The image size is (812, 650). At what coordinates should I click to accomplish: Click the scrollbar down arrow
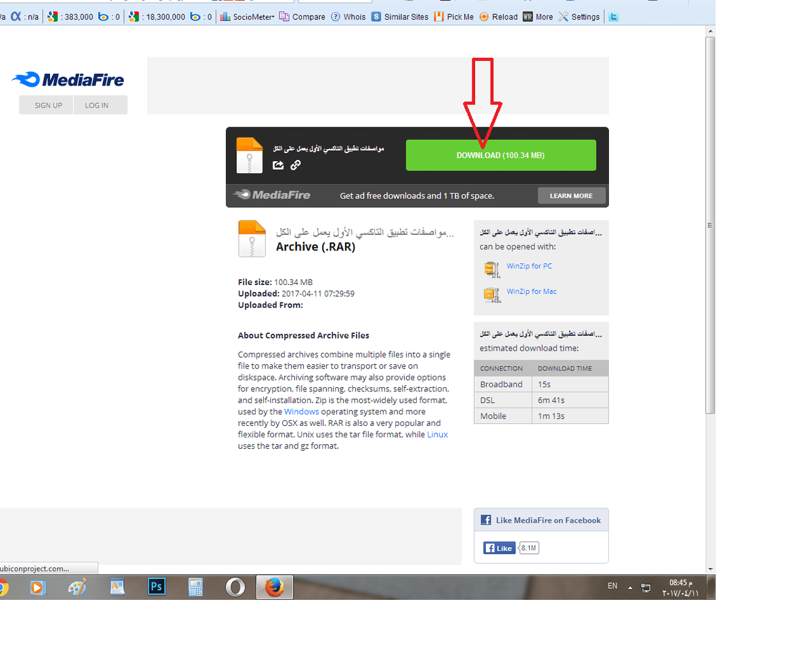pyautogui.click(x=710, y=569)
